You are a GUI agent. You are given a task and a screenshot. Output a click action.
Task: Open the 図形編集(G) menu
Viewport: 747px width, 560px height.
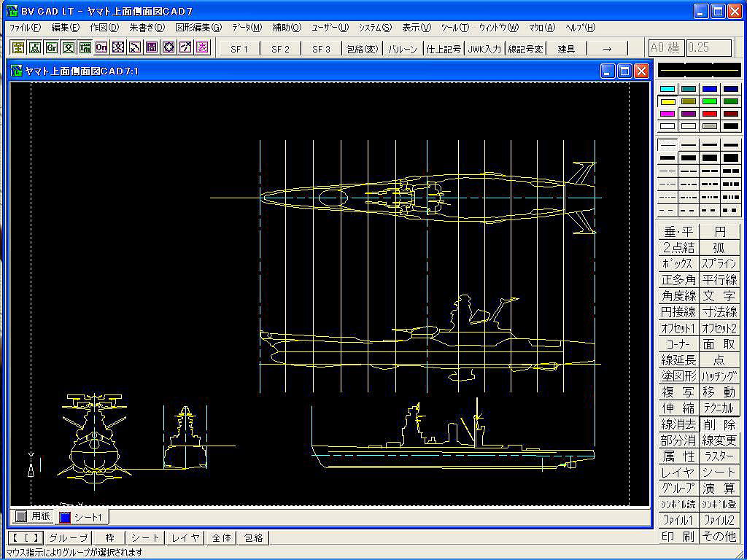point(198,28)
